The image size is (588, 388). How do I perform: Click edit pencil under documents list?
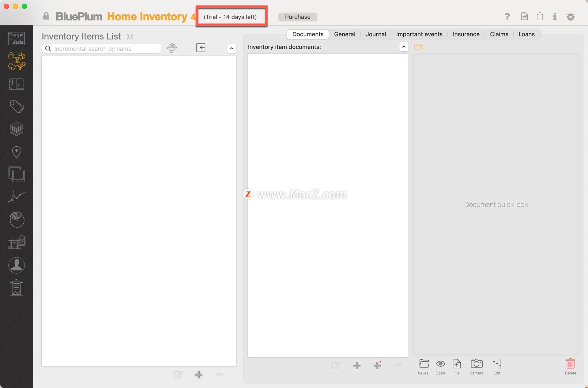[x=337, y=365]
